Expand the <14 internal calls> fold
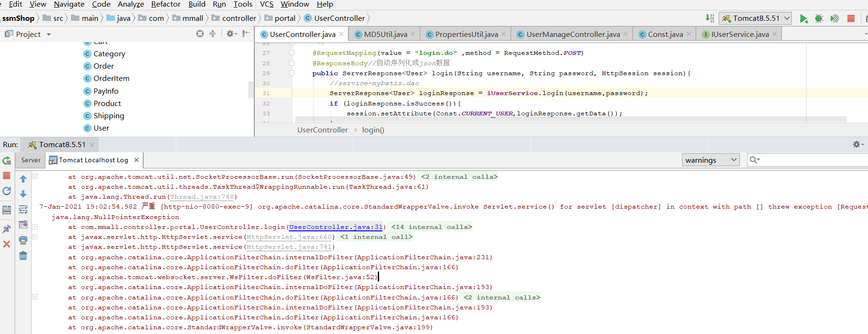 click(x=432, y=227)
